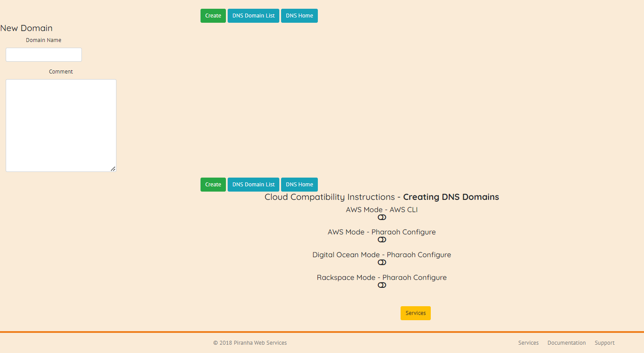Go to DNS Home using the lower button

299,185
